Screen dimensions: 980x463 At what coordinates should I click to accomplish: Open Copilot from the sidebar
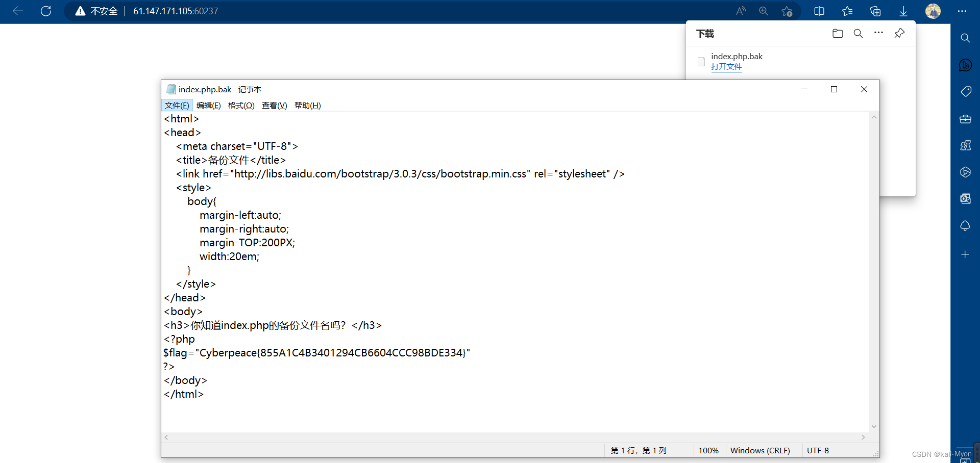965,65
